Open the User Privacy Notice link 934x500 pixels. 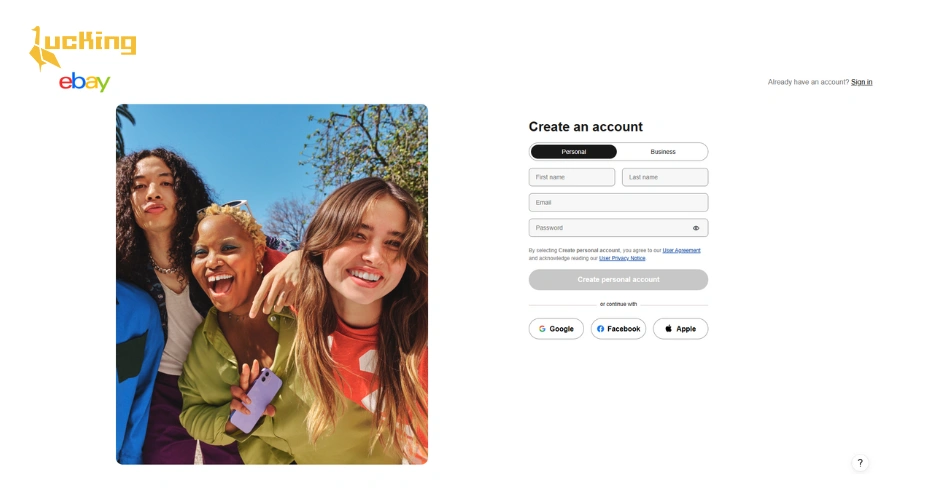click(622, 258)
